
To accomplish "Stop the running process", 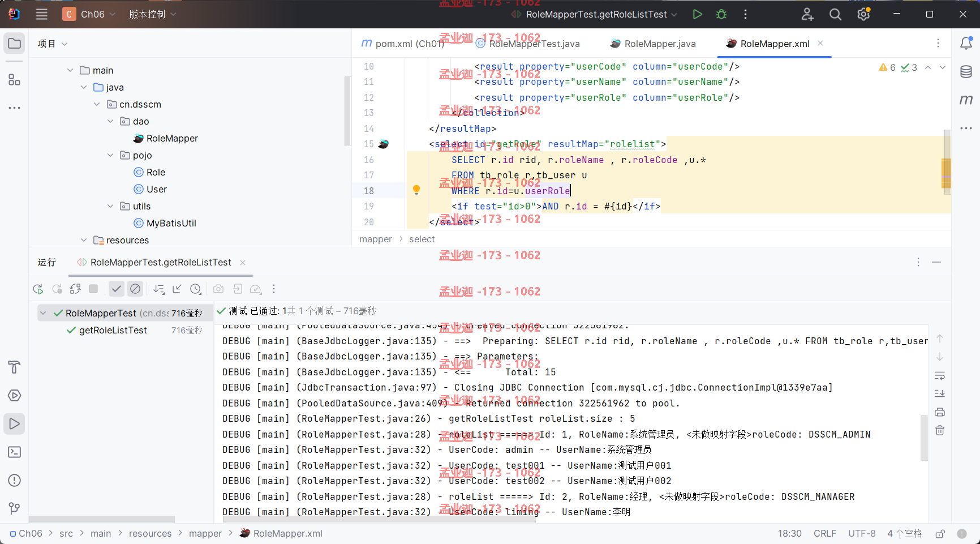I will (x=93, y=289).
